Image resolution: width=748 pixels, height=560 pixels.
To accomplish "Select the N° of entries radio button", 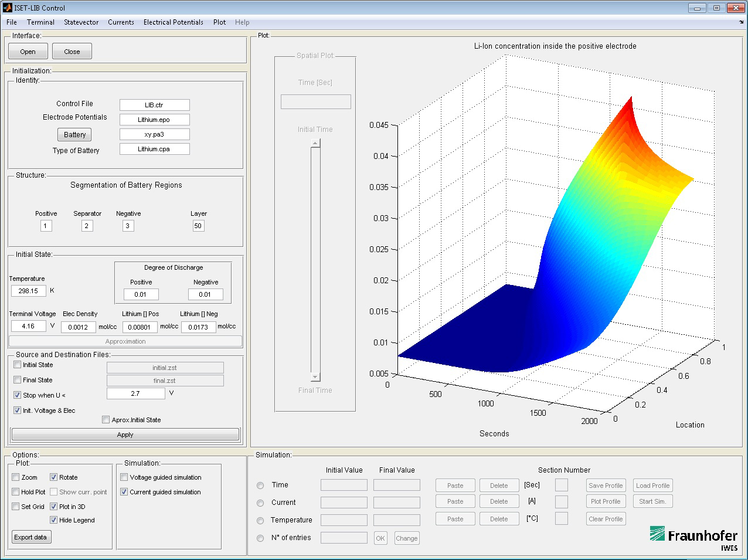I will coord(260,538).
